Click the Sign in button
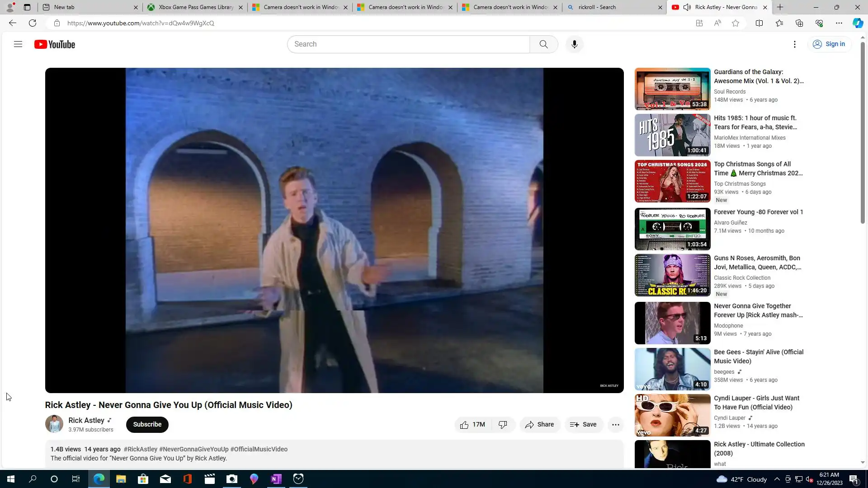Viewport: 868px width, 488px height. [829, 44]
